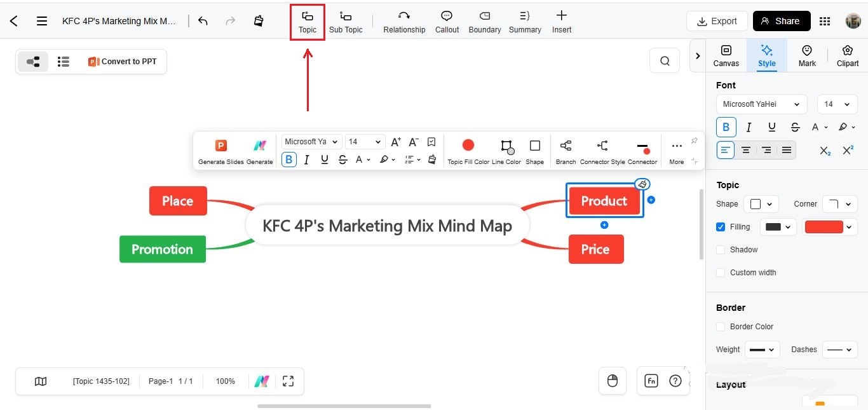Justify text in Style panel
868x410 pixels.
[787, 150]
